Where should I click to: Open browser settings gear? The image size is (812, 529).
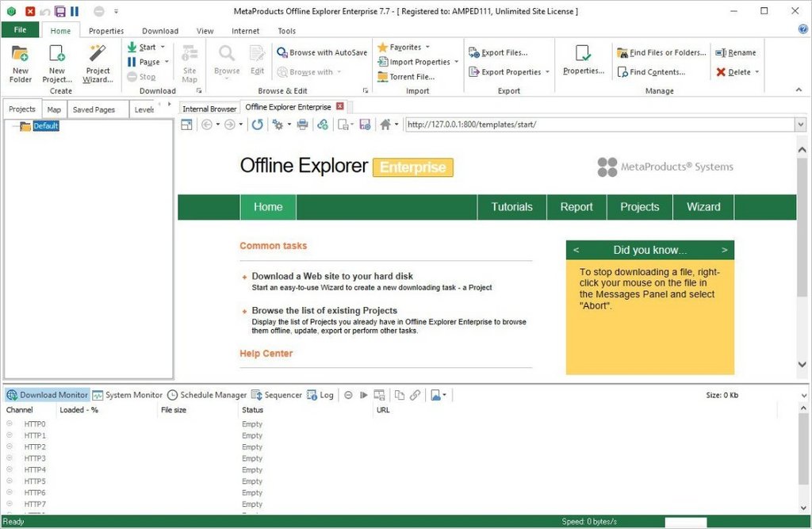[x=278, y=125]
